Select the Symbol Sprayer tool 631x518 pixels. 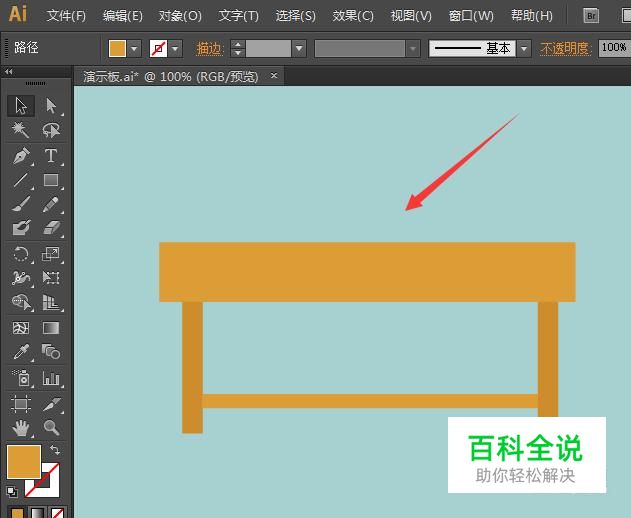(21, 378)
